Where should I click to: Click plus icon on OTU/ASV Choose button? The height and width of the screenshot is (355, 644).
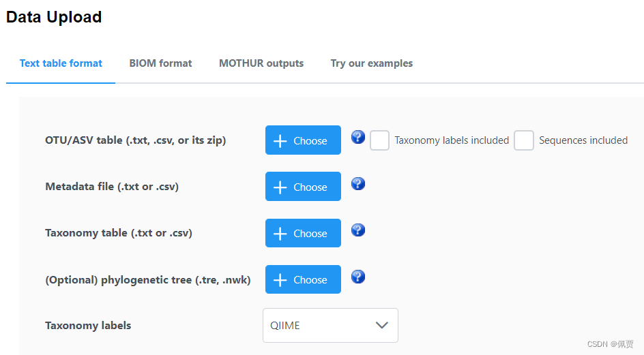pyautogui.click(x=280, y=141)
